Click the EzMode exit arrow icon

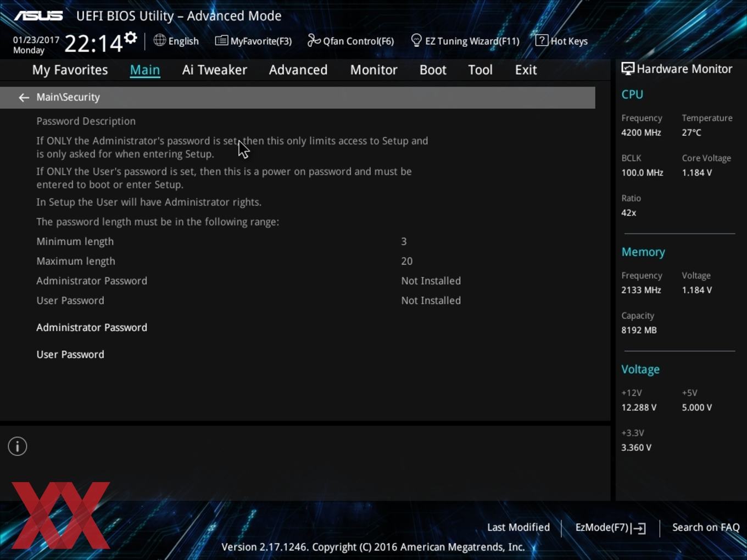tap(638, 528)
